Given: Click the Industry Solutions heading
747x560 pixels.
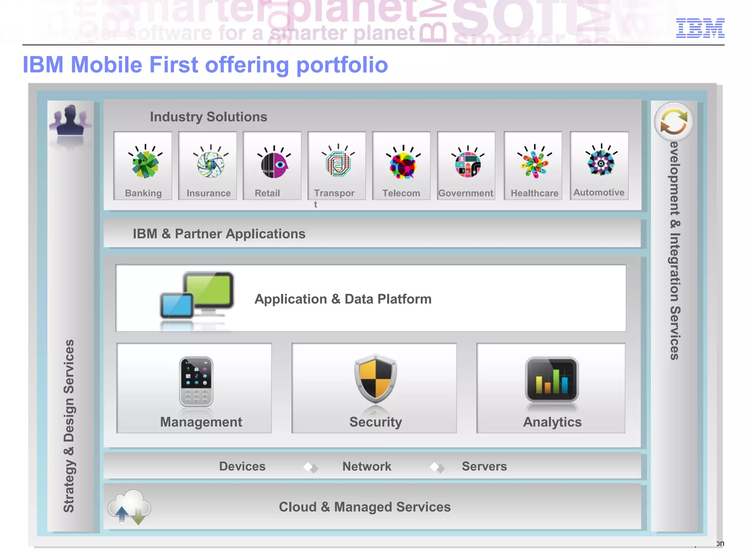Looking at the screenshot, I should 209,117.
